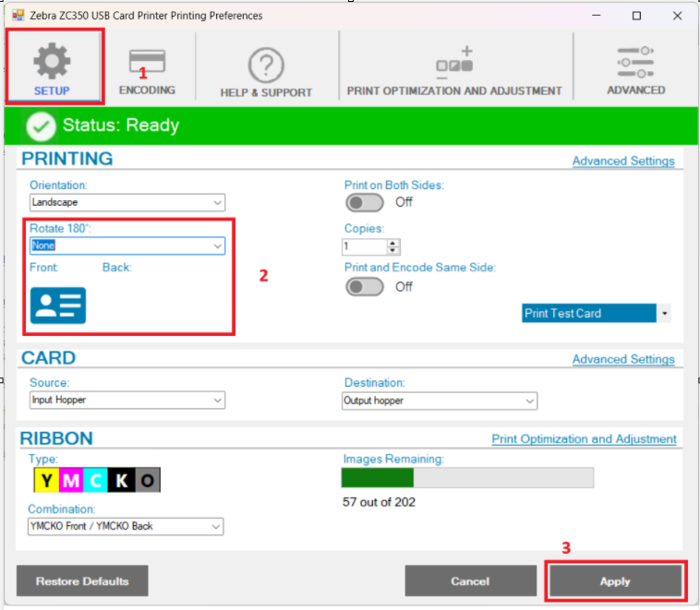The height and width of the screenshot is (610, 700).
Task: Click the Zebra app icon in title bar
Action: pos(18,16)
